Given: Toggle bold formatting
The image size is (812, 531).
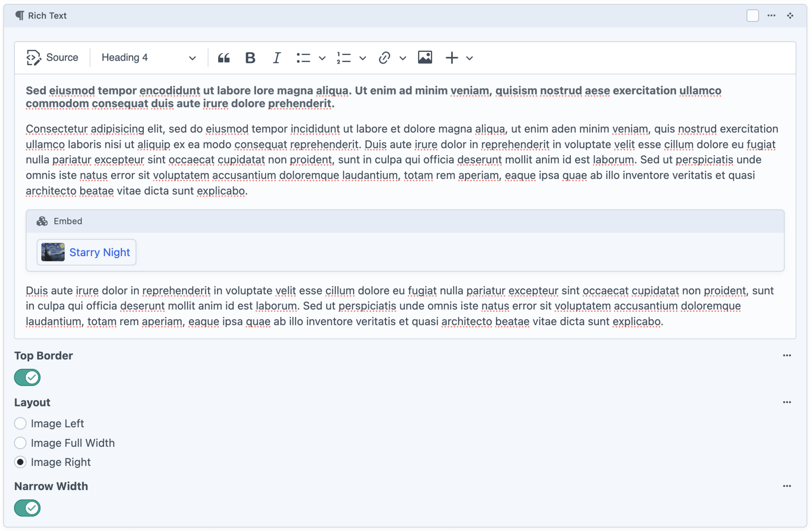Looking at the screenshot, I should click(250, 58).
